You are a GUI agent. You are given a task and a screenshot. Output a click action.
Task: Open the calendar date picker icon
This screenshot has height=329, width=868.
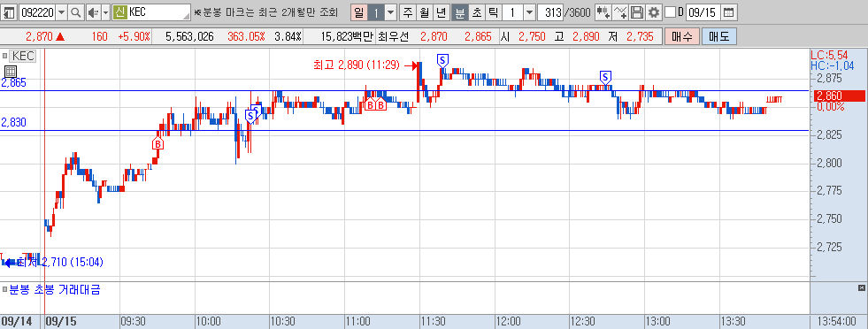728,11
